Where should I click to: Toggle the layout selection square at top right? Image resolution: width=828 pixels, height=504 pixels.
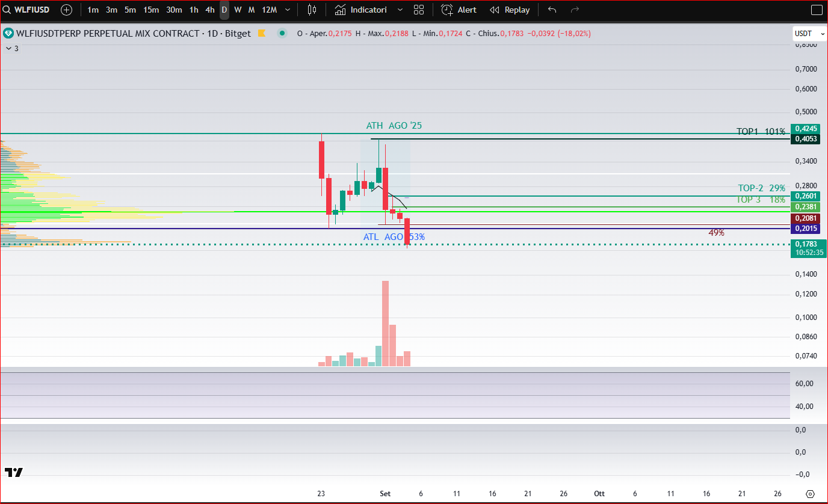pos(816,10)
